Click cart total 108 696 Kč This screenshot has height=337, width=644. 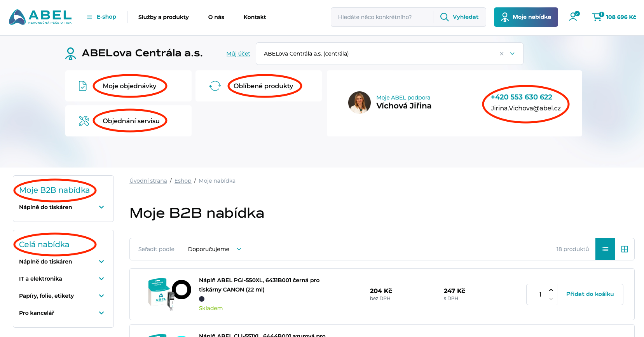click(x=621, y=17)
